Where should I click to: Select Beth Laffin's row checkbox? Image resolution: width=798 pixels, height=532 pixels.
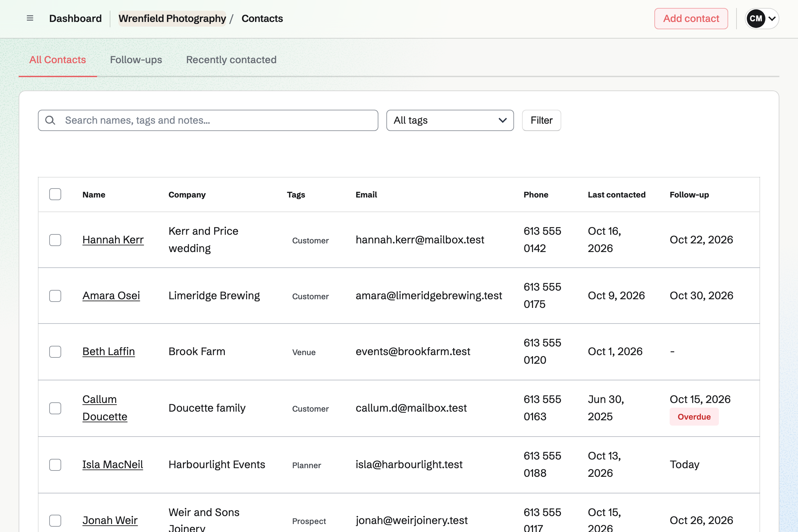coord(55,352)
